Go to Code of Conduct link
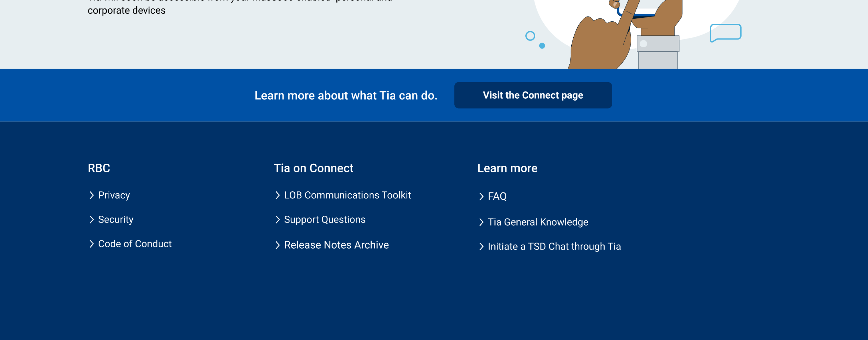Screen dimensions: 868x340 [135, 244]
